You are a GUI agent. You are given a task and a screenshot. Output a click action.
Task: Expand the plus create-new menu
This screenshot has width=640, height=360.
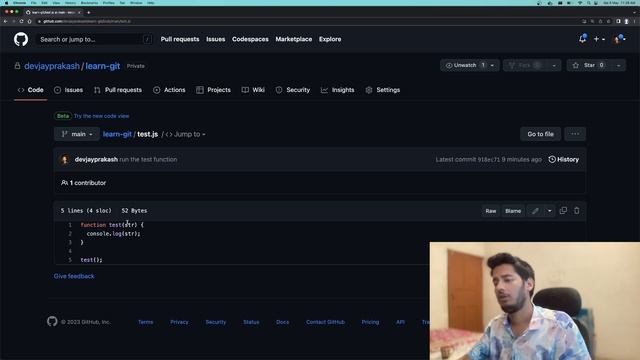point(599,39)
